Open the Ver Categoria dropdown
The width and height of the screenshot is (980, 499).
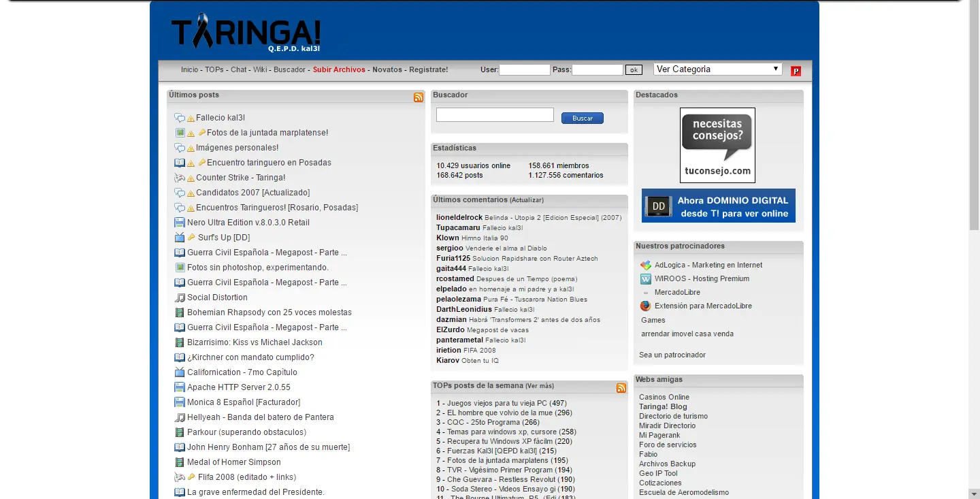point(718,69)
